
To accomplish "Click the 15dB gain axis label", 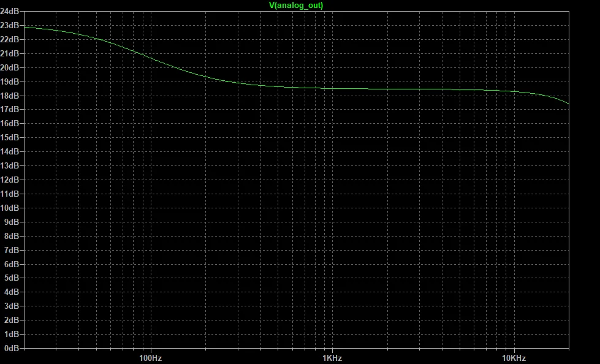I will click(x=10, y=138).
